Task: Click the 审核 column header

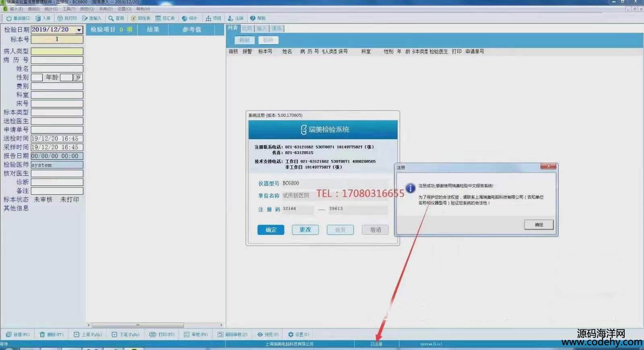Action: tap(233, 51)
